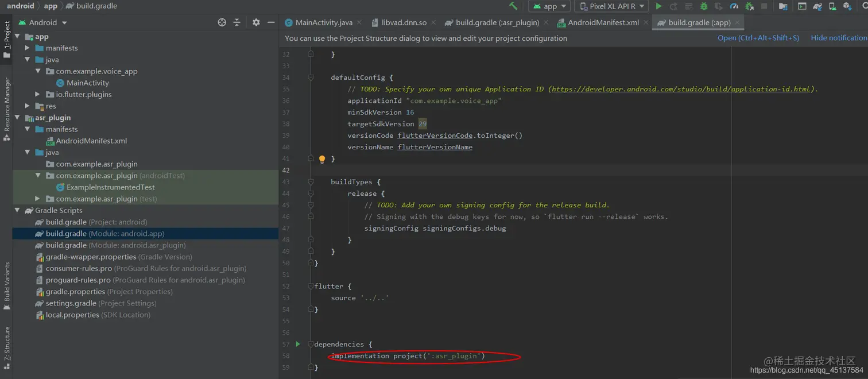The width and height of the screenshot is (868, 379).
Task: Switch to libvad.dnn.so tab
Action: click(x=404, y=23)
